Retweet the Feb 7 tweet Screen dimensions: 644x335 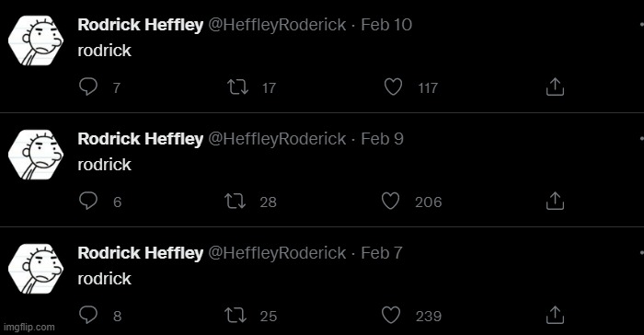236,316
